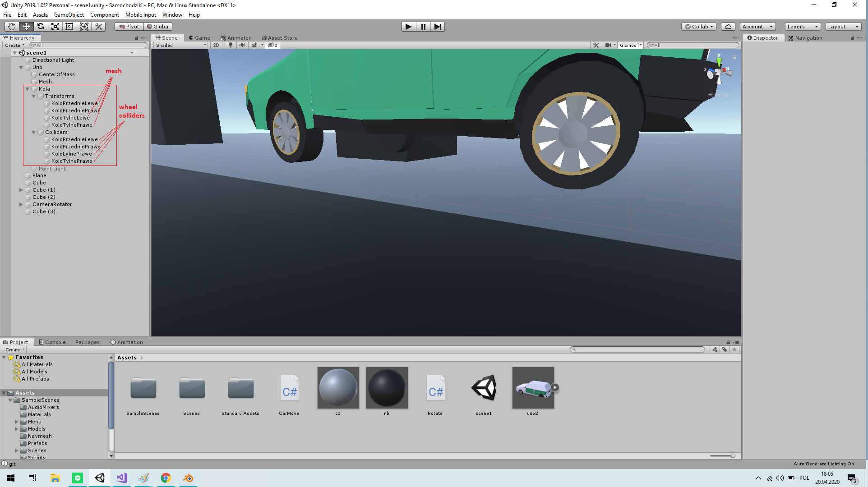Expand the CameraRotator object

(x=21, y=204)
